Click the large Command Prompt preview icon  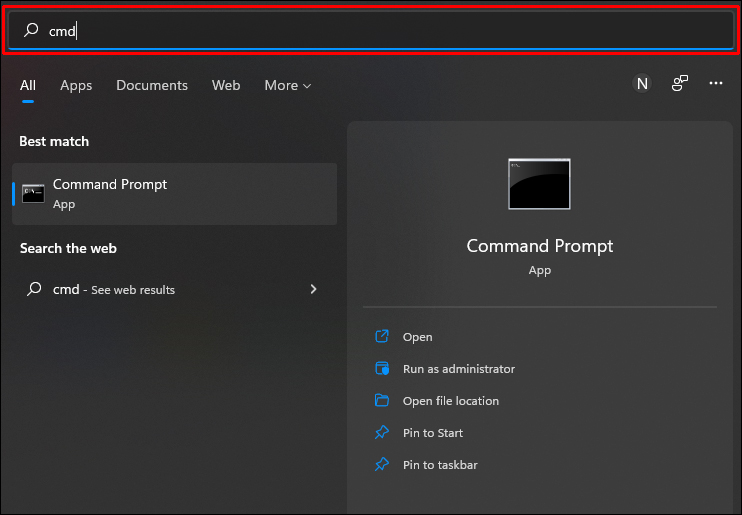tap(539, 184)
